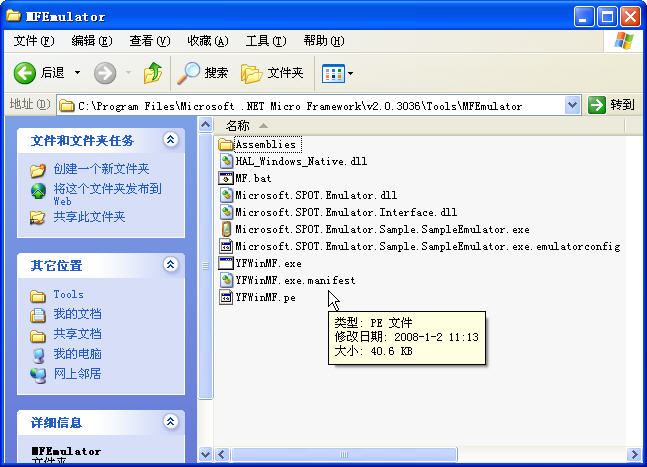
Task: Click the Tools folder icon in sidebar
Action: coord(38,296)
